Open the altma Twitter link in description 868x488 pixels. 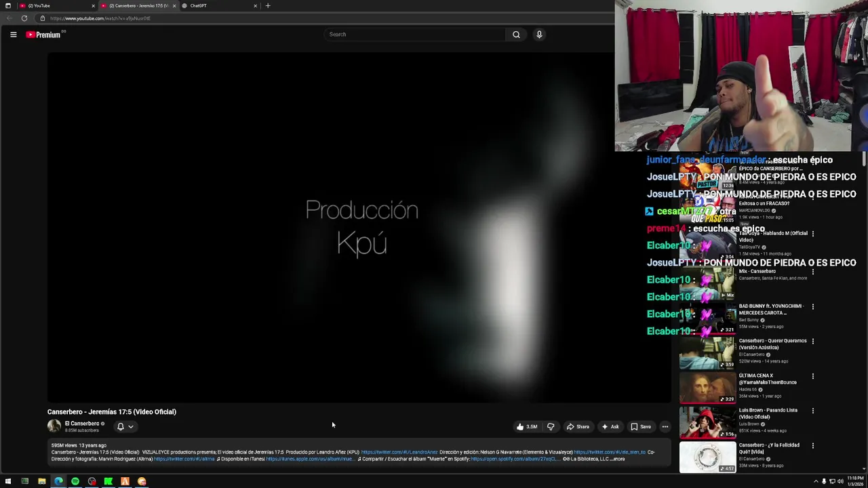pos(184,459)
